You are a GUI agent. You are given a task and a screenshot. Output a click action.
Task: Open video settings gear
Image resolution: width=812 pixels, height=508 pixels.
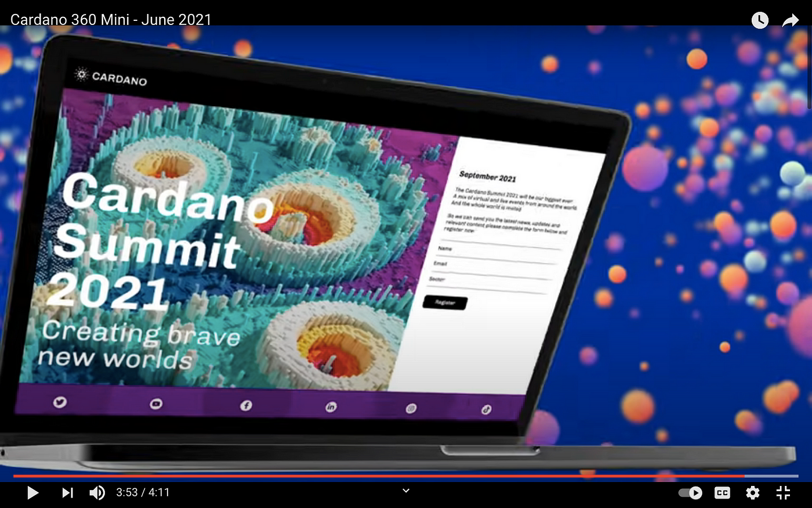pyautogui.click(x=753, y=493)
